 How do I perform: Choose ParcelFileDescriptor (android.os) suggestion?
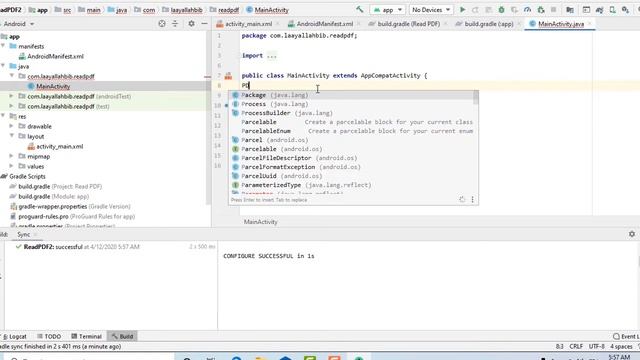tap(351, 158)
